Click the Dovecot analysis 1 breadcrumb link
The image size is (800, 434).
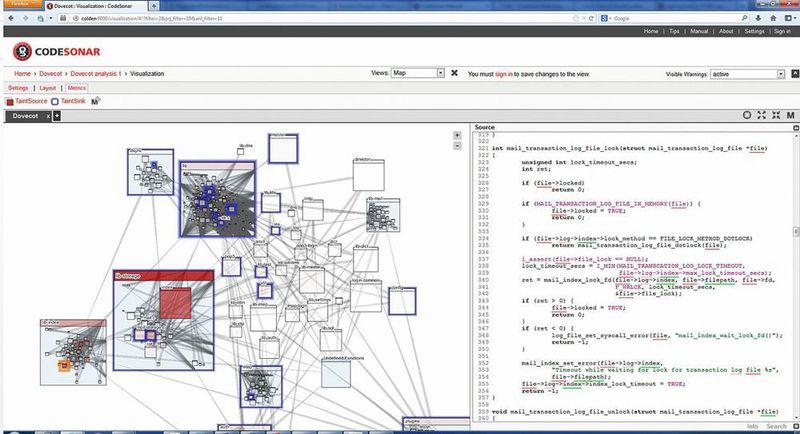tap(96, 73)
